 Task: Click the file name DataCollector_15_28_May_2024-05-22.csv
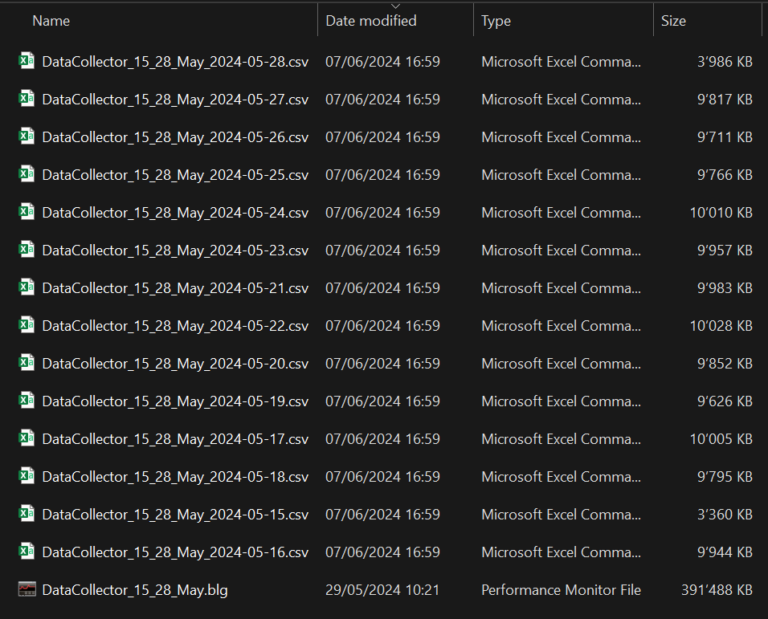coord(175,326)
